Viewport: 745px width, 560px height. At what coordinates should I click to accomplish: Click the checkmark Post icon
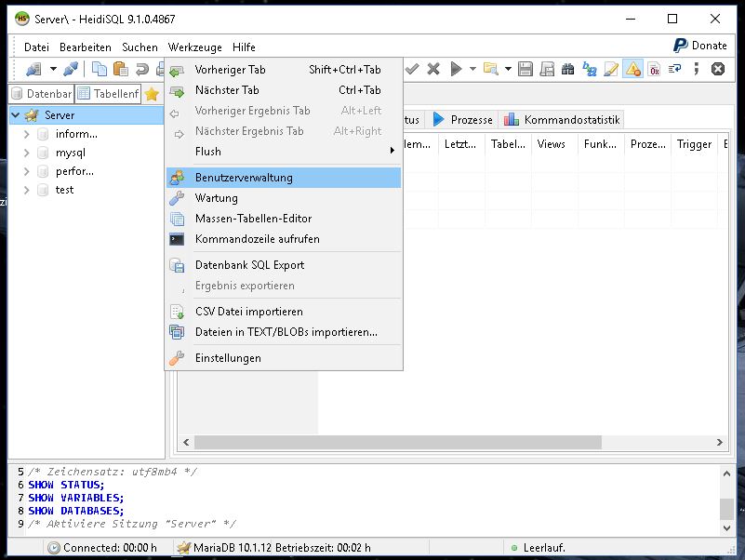(412, 70)
